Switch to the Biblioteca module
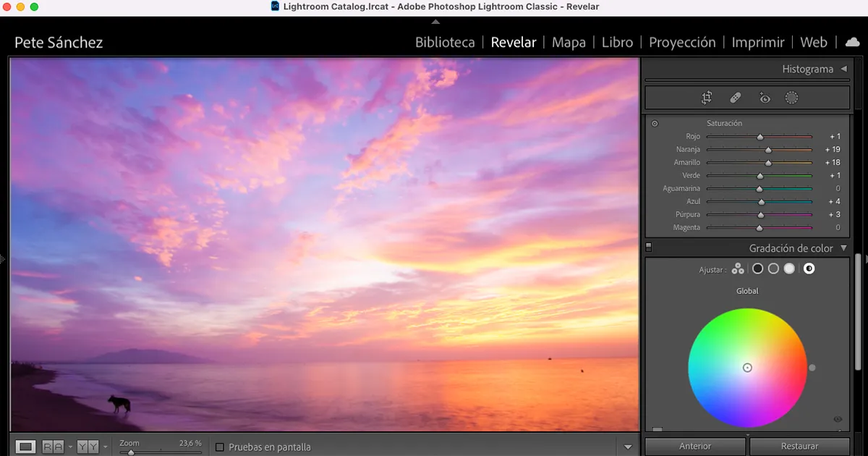This screenshot has width=868, height=456. click(445, 42)
